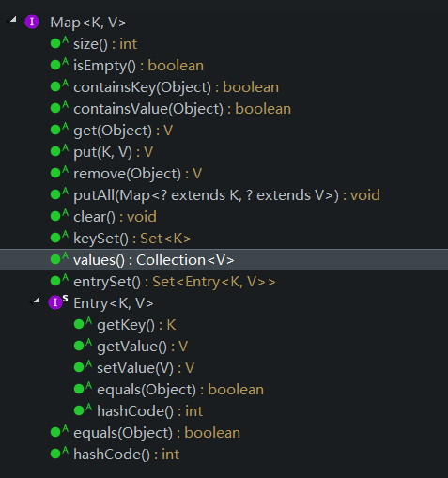The width and height of the screenshot is (448, 478).
Task: Select size() : int in the outline
Action: (x=105, y=44)
